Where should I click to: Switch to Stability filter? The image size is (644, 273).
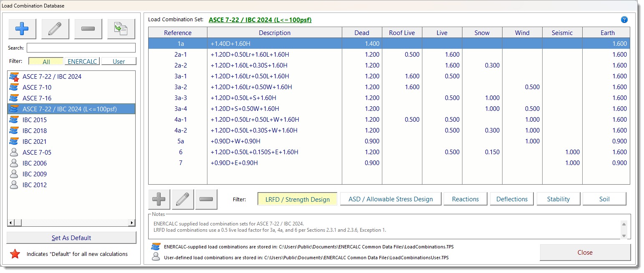tap(558, 199)
